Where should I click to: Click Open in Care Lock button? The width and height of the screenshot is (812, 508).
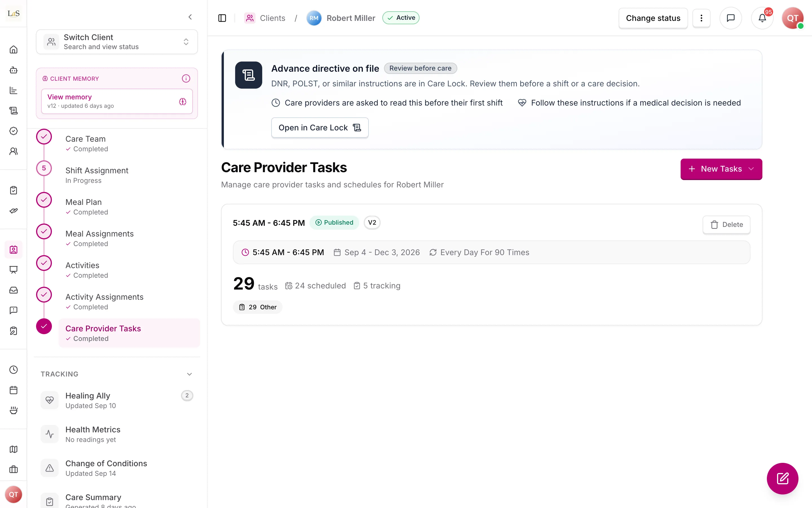(x=320, y=128)
